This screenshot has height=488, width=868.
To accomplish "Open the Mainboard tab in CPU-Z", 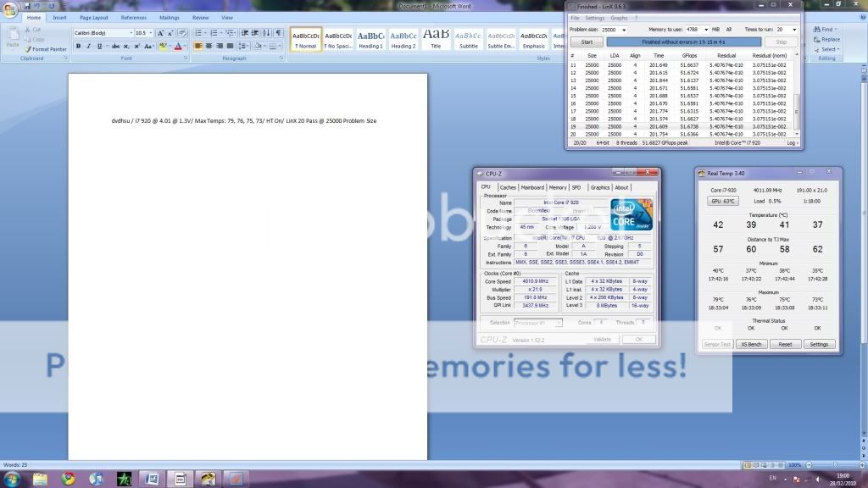I will click(x=532, y=187).
